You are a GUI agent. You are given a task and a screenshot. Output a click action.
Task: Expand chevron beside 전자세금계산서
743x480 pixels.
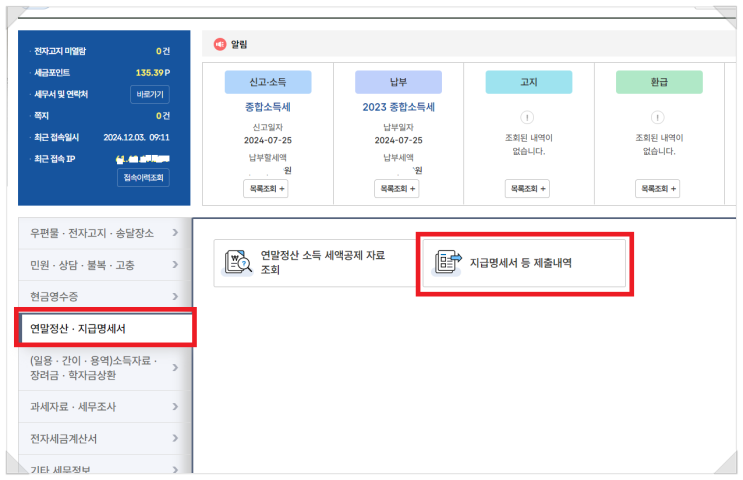coord(175,438)
